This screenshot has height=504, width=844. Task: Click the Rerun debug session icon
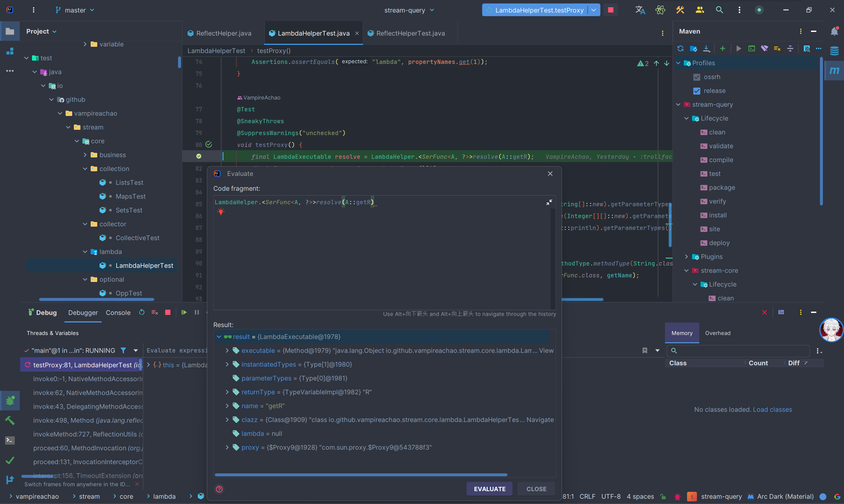(x=142, y=313)
